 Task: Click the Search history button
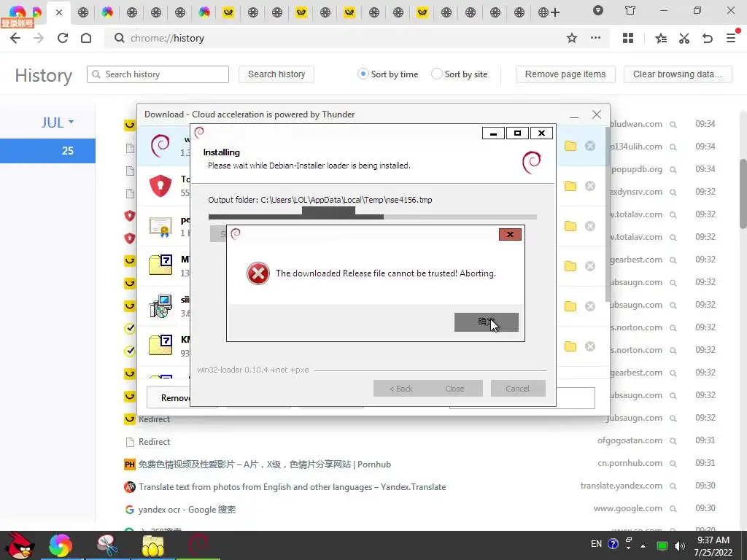click(x=276, y=74)
